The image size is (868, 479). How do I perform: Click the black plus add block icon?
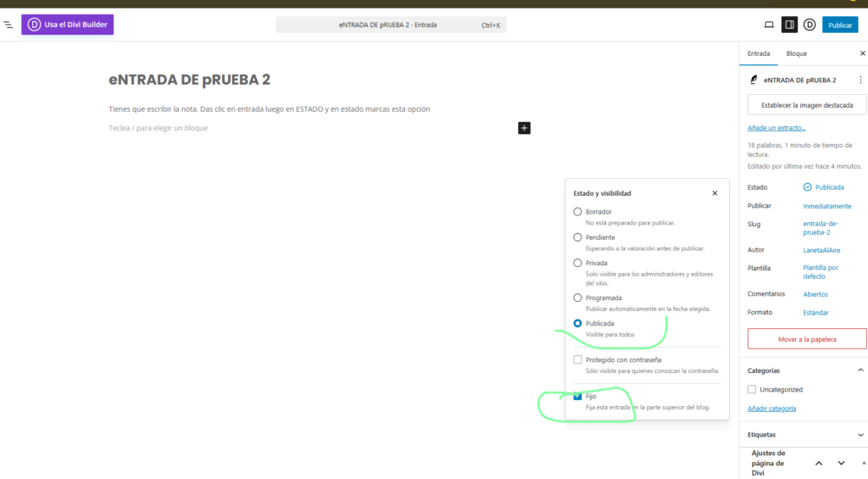(x=524, y=128)
